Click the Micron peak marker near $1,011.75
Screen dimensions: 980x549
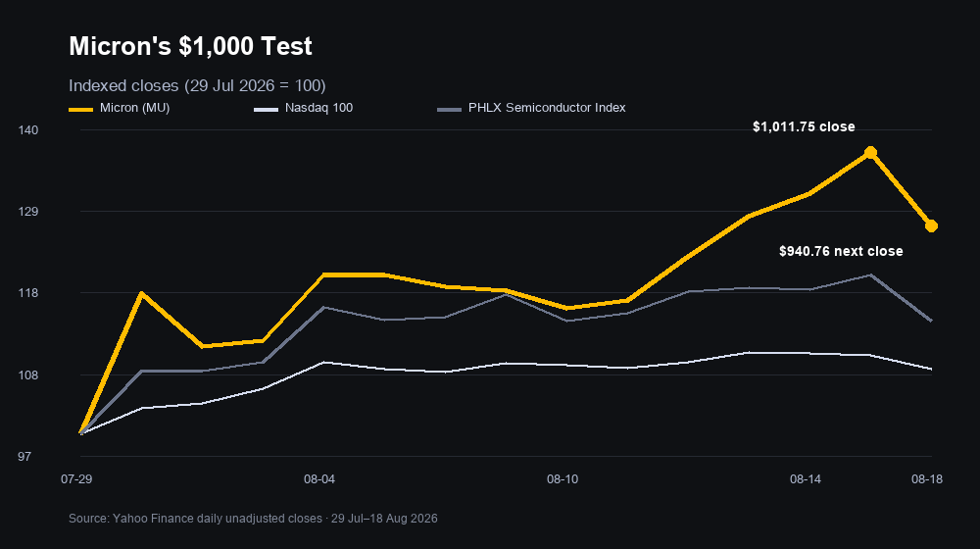tap(870, 152)
